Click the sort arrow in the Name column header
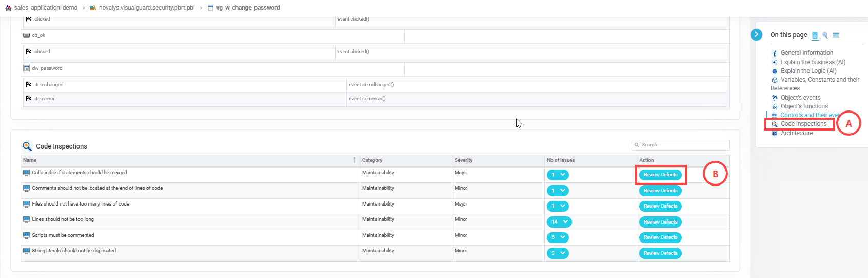The height and width of the screenshot is (278, 868). pos(354,160)
